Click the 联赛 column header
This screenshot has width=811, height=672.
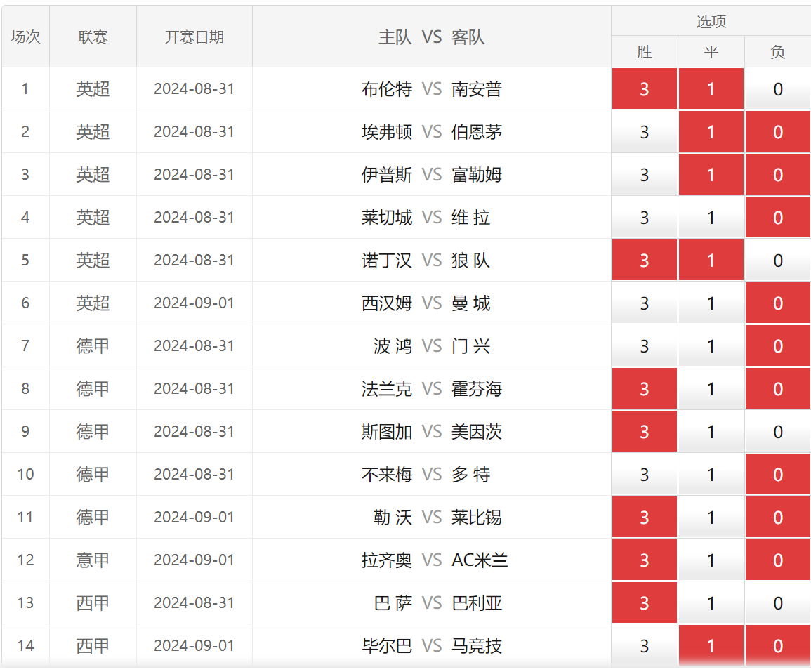pyautogui.click(x=93, y=37)
